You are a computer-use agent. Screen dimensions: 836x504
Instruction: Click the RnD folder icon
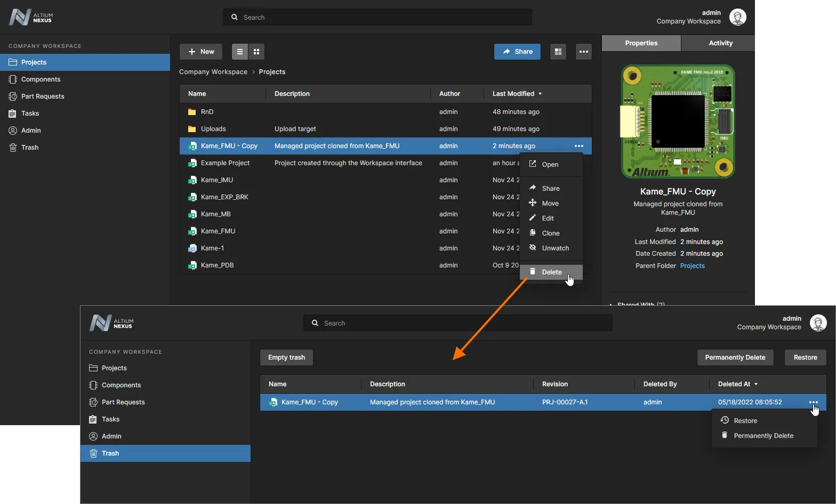tap(192, 112)
